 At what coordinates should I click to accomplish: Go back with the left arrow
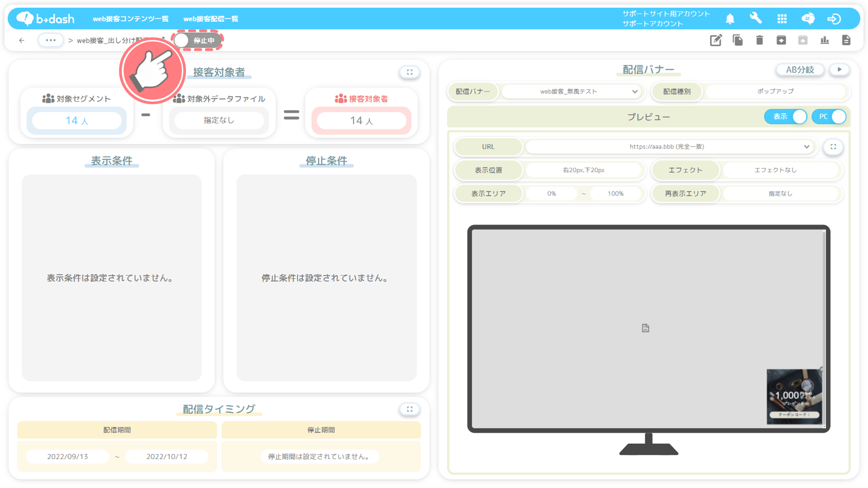[x=22, y=40]
